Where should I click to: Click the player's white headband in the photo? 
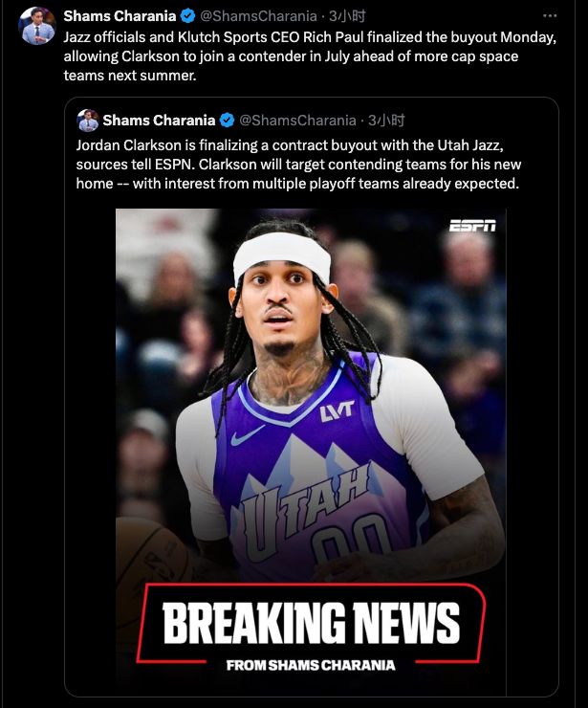pyautogui.click(x=282, y=256)
